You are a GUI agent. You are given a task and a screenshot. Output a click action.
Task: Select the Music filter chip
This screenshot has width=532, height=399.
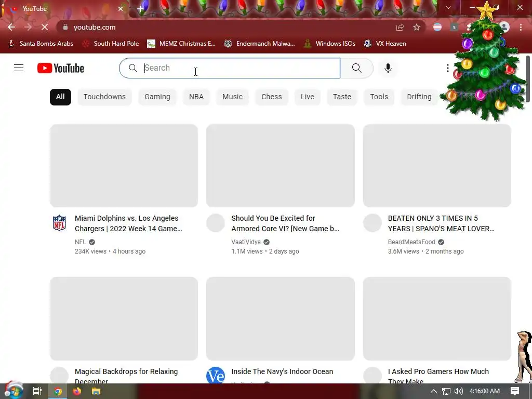coord(232,97)
